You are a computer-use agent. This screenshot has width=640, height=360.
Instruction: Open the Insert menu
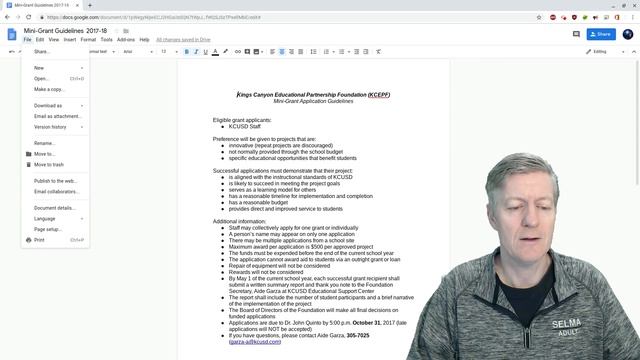pyautogui.click(x=70, y=40)
